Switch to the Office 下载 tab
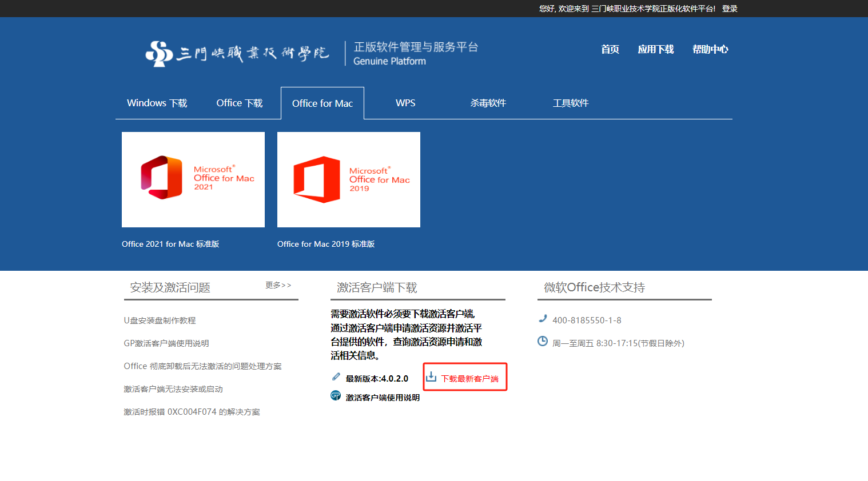 (x=240, y=103)
